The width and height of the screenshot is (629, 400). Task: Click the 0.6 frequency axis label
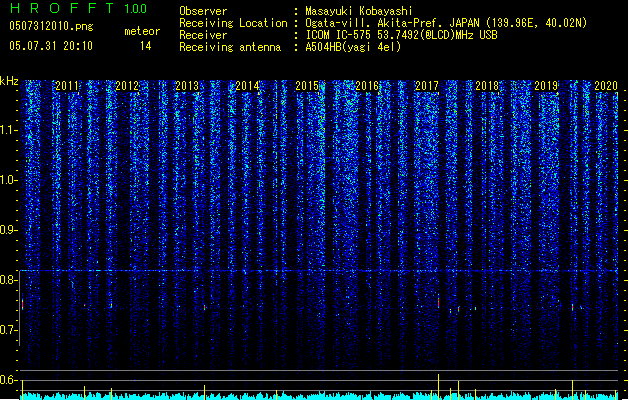(9, 380)
